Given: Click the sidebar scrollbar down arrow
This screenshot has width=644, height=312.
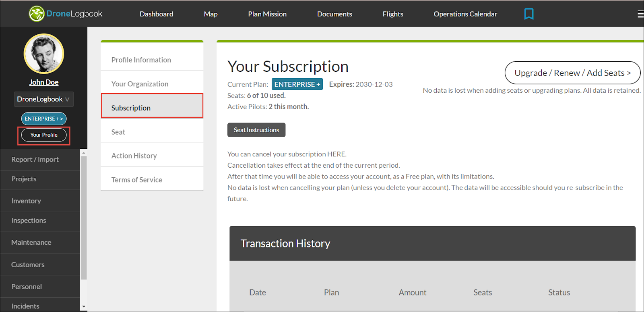Looking at the screenshot, I should pos(84,307).
